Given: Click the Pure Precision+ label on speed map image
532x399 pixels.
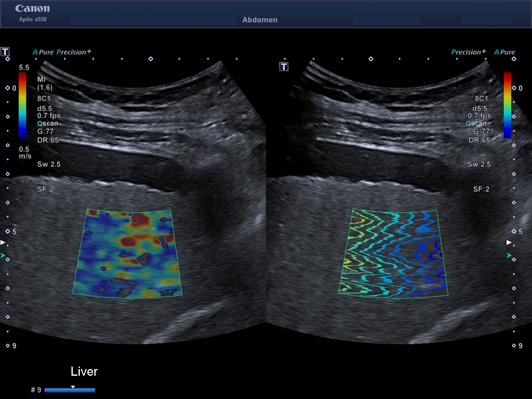Looking at the screenshot, I should pos(62,52).
